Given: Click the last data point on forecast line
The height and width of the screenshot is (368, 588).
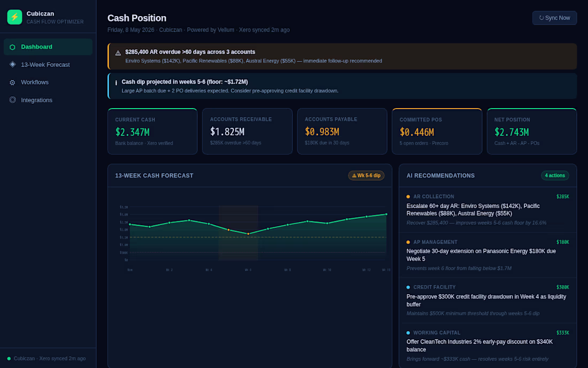Looking at the screenshot, I should pos(386,214).
